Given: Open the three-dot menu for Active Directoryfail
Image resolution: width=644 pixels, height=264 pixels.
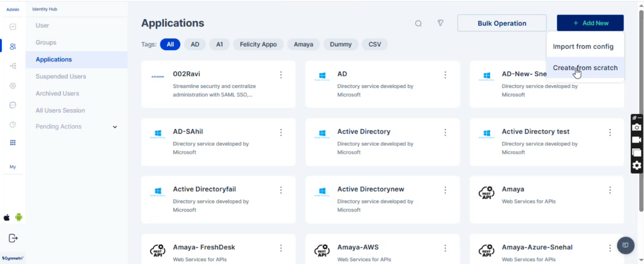Looking at the screenshot, I should (x=281, y=190).
